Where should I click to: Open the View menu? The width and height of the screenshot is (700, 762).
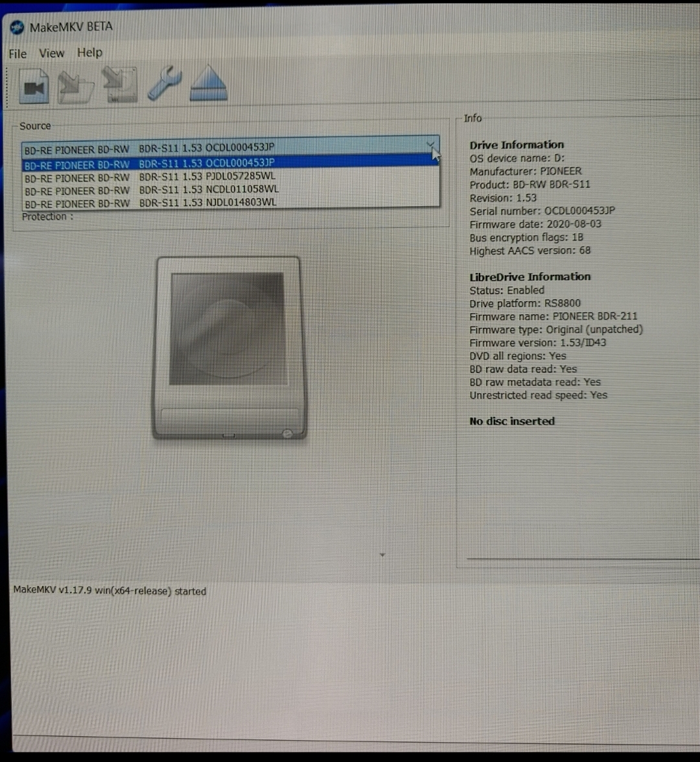[x=52, y=53]
